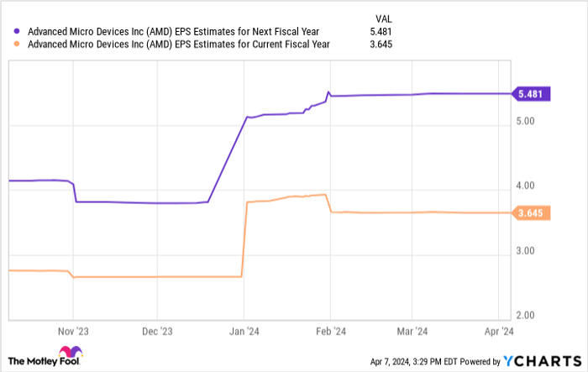Click the 5.00 y-axis label
Image resolution: width=588 pixels, height=372 pixels.
click(x=527, y=123)
